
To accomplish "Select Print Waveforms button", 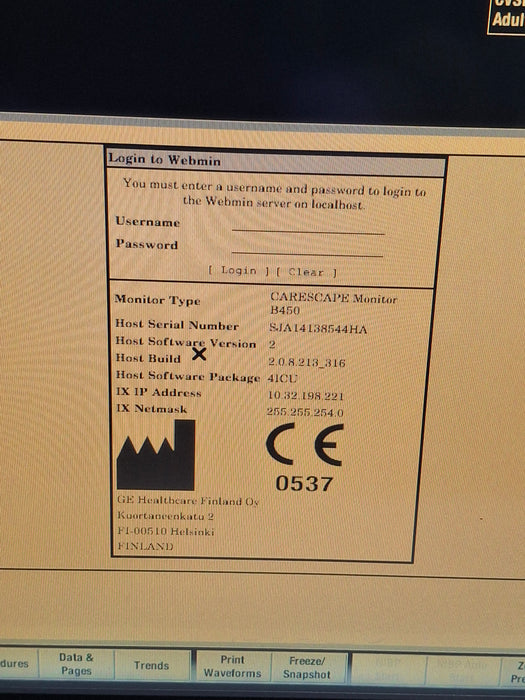I will [233, 667].
